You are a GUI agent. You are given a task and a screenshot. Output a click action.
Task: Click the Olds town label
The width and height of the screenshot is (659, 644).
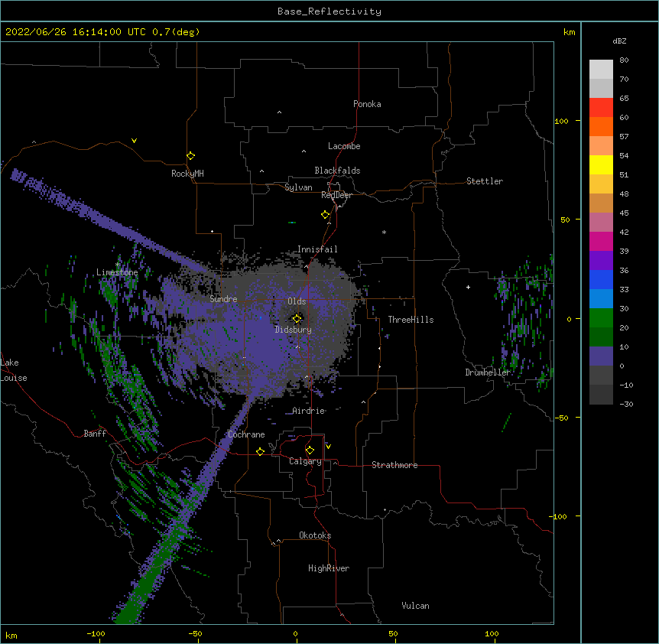pyautogui.click(x=297, y=301)
